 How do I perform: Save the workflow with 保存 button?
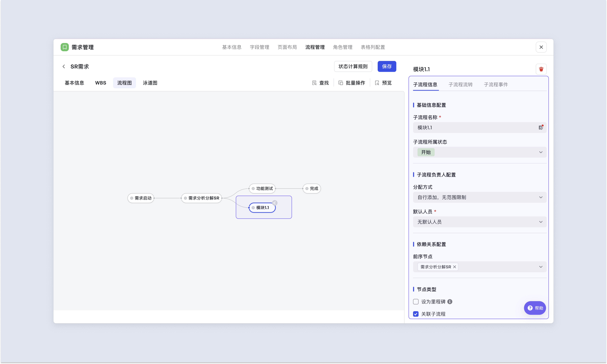click(x=387, y=67)
